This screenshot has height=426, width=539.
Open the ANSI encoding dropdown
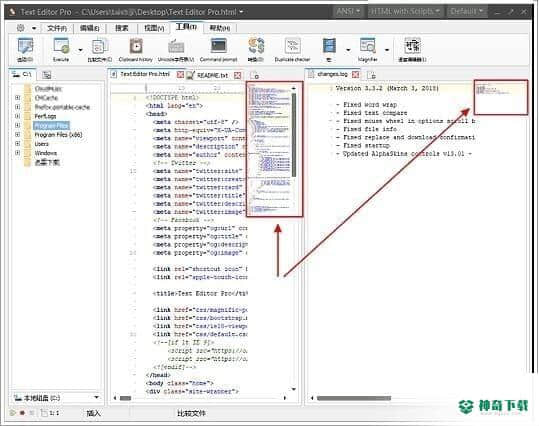348,11
